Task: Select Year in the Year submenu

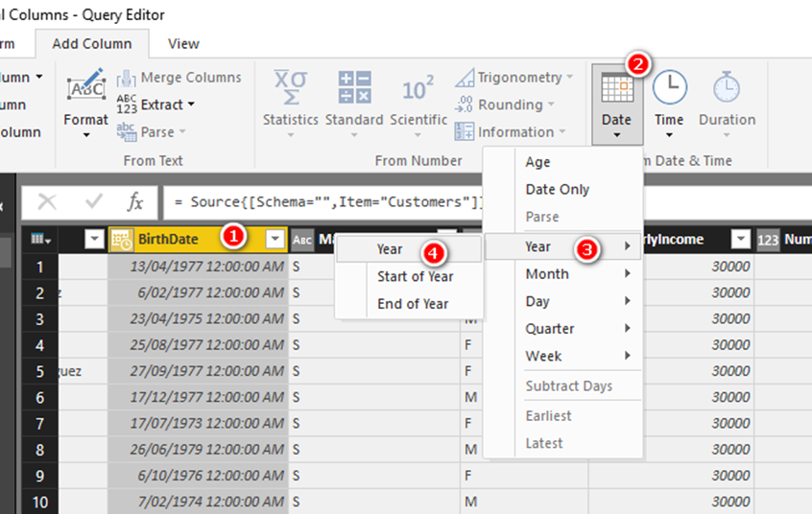Action: tap(409, 249)
